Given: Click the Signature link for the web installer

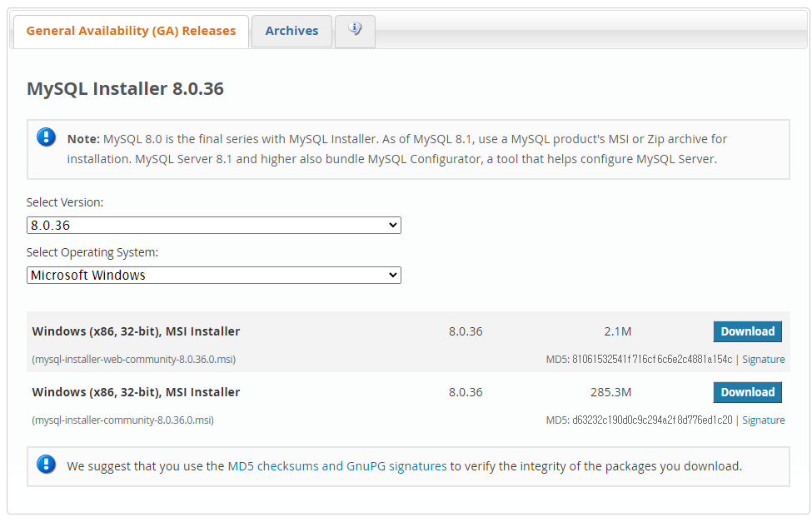Looking at the screenshot, I should tap(763, 359).
